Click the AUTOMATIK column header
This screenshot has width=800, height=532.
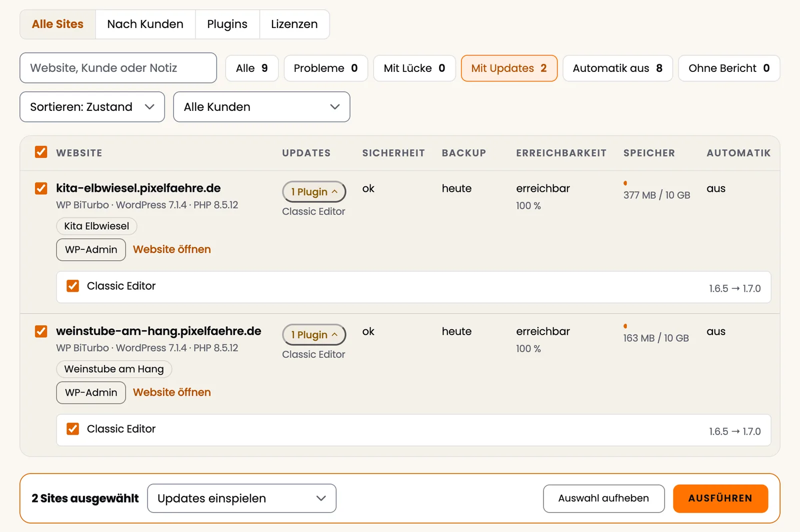point(738,153)
